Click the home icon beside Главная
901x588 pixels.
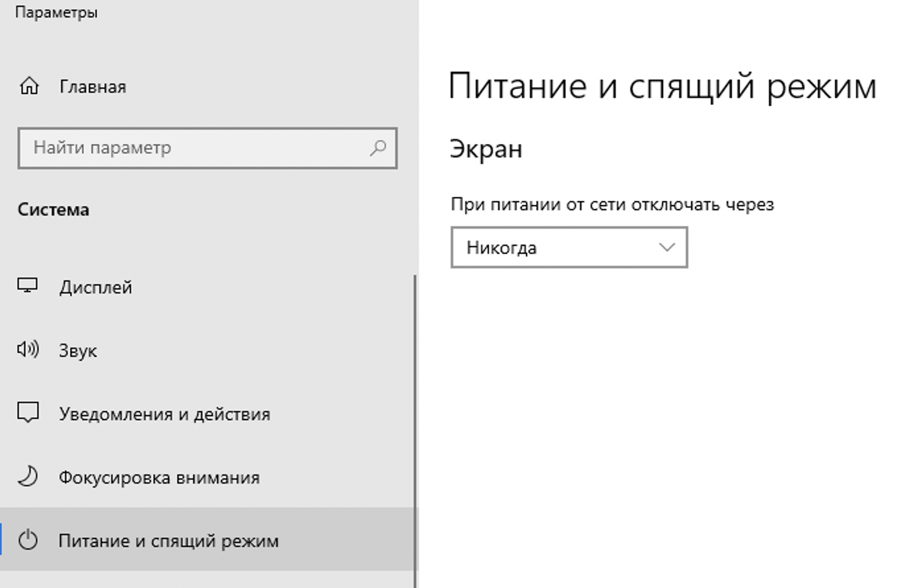point(29,87)
